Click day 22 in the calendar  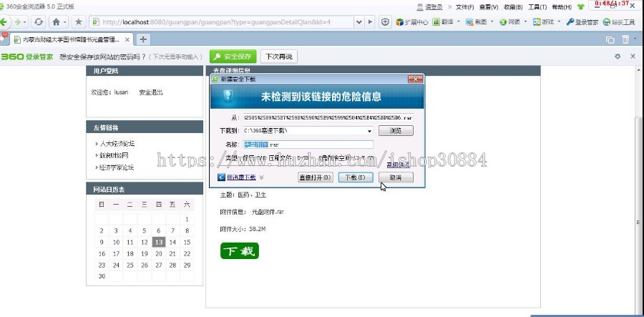(x=187, y=254)
